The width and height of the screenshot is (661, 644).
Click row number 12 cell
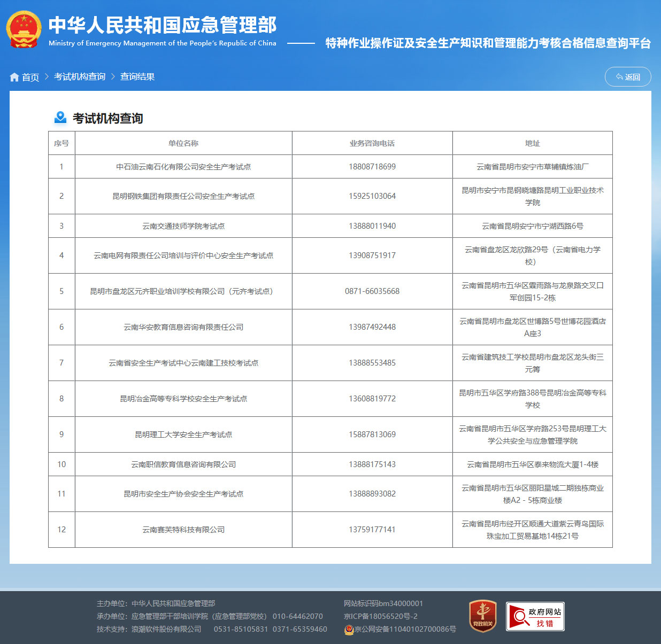pos(62,530)
